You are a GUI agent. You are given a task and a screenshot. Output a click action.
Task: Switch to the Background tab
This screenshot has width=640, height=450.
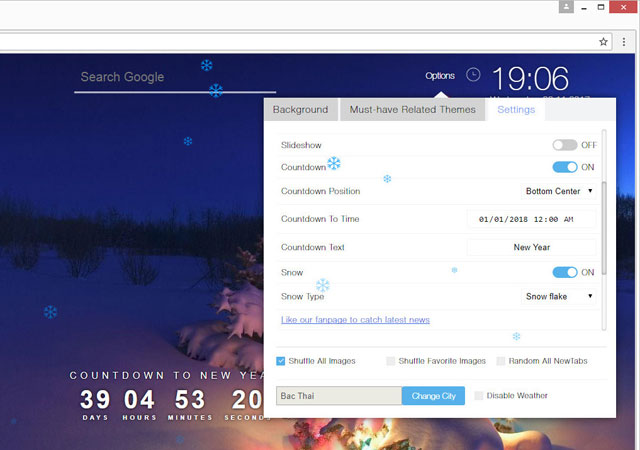pyautogui.click(x=300, y=110)
